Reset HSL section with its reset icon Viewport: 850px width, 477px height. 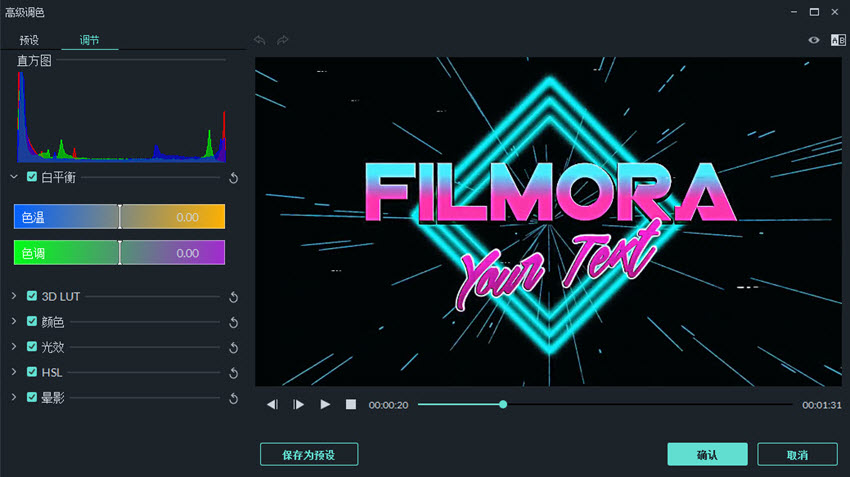pos(234,373)
